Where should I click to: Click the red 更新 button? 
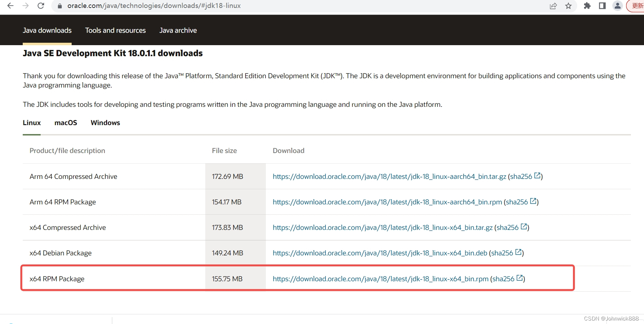(636, 6)
